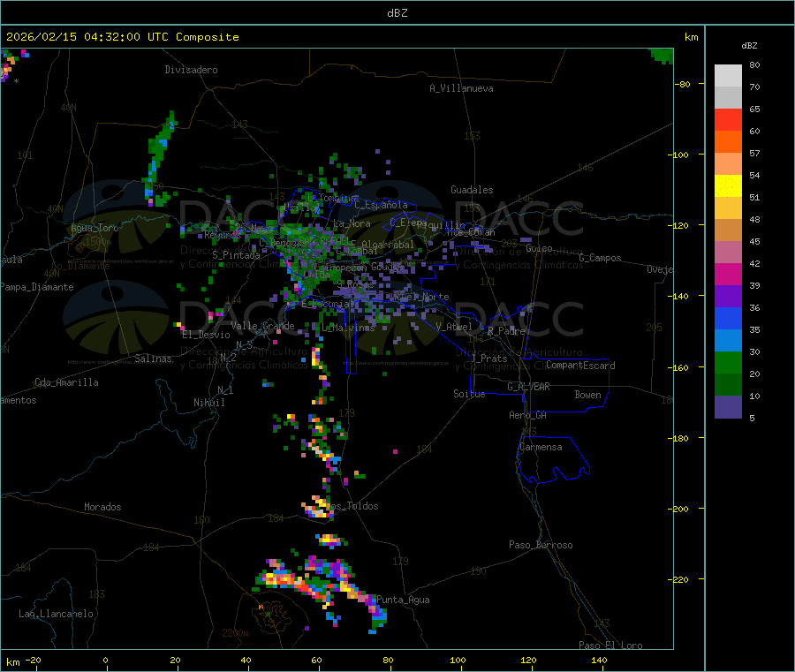Image resolution: width=795 pixels, height=672 pixels.
Task: Click the -80 km vertical axis tick
Action: coord(683,84)
